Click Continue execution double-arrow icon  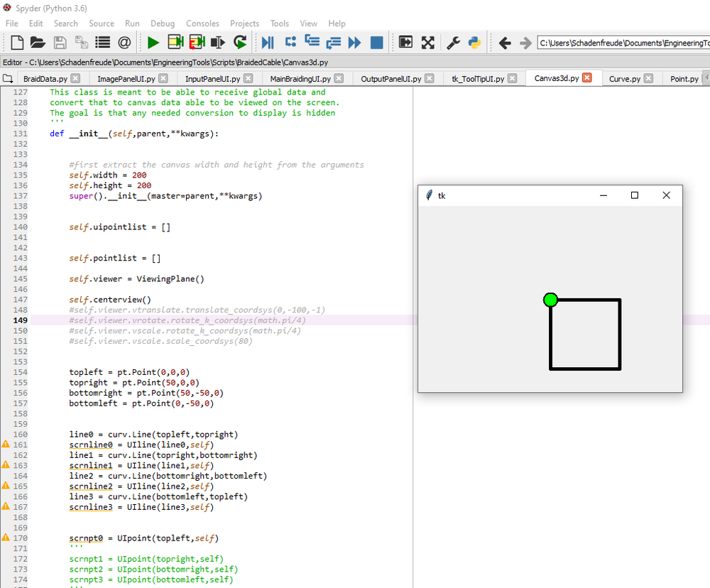(x=354, y=43)
